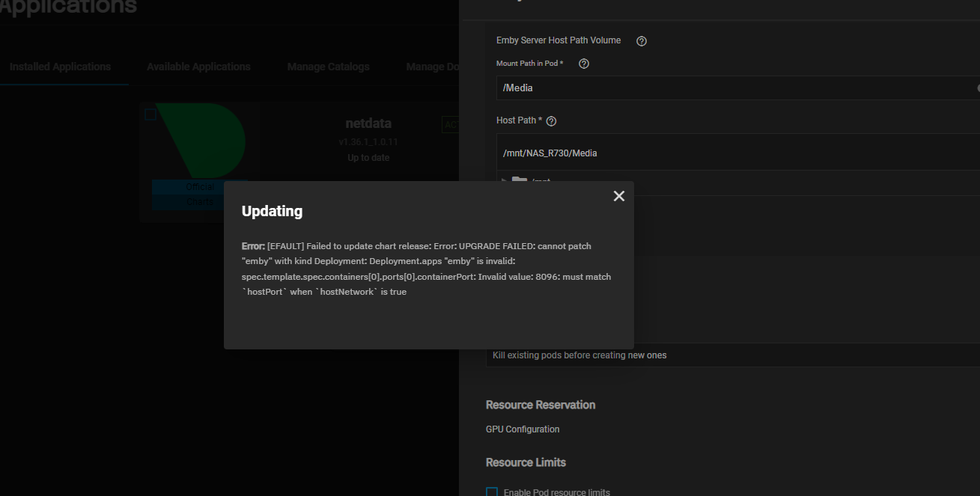
Task: Select the netdata application checkbox
Action: pyautogui.click(x=150, y=114)
